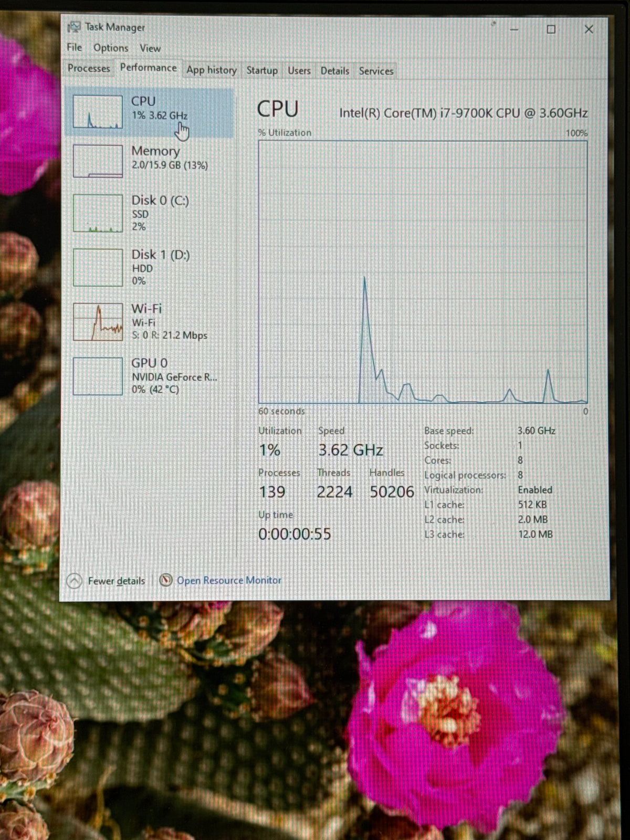Click the L2 cache value 2.0 MB
This screenshot has height=840, width=630.
pos(533,519)
